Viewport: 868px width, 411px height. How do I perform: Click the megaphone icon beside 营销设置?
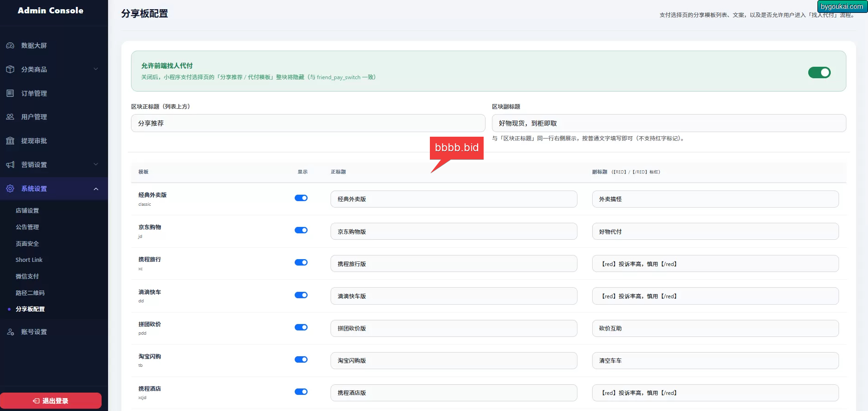click(10, 165)
